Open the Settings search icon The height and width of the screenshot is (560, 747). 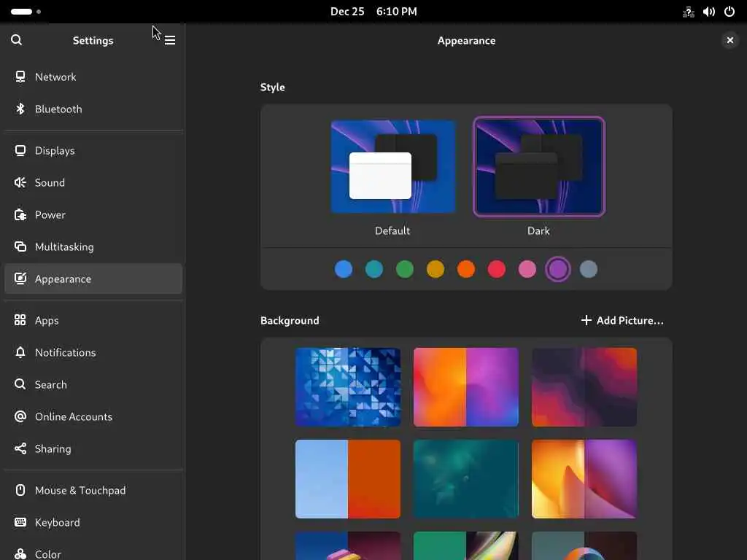click(x=16, y=40)
